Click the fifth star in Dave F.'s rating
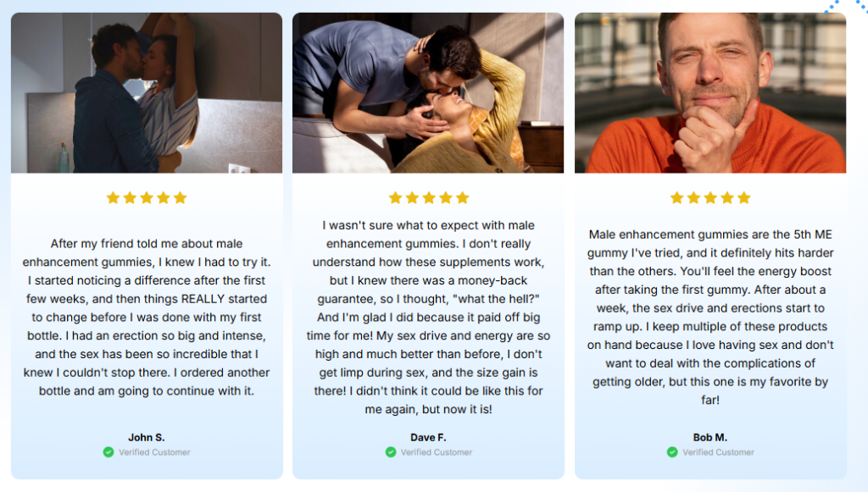The width and height of the screenshot is (868, 492). (x=462, y=198)
